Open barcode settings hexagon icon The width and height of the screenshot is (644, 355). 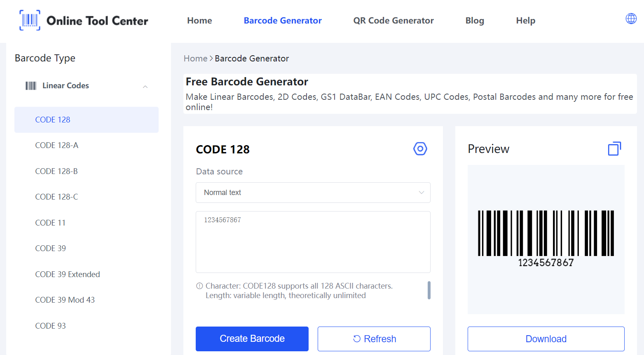pos(420,148)
